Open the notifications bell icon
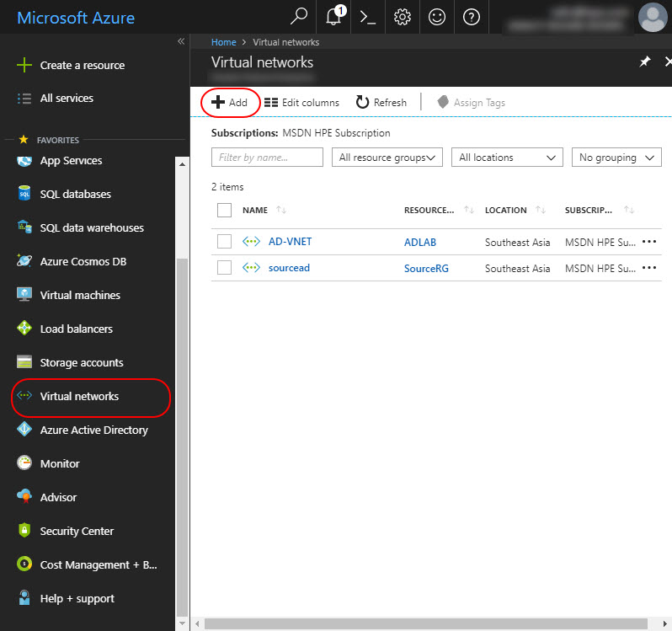Viewport: 672px width, 631px height. tap(334, 17)
